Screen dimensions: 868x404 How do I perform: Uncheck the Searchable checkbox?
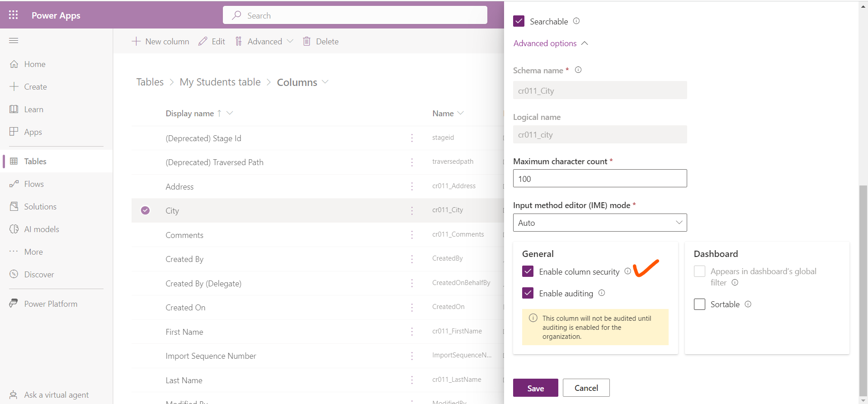519,21
